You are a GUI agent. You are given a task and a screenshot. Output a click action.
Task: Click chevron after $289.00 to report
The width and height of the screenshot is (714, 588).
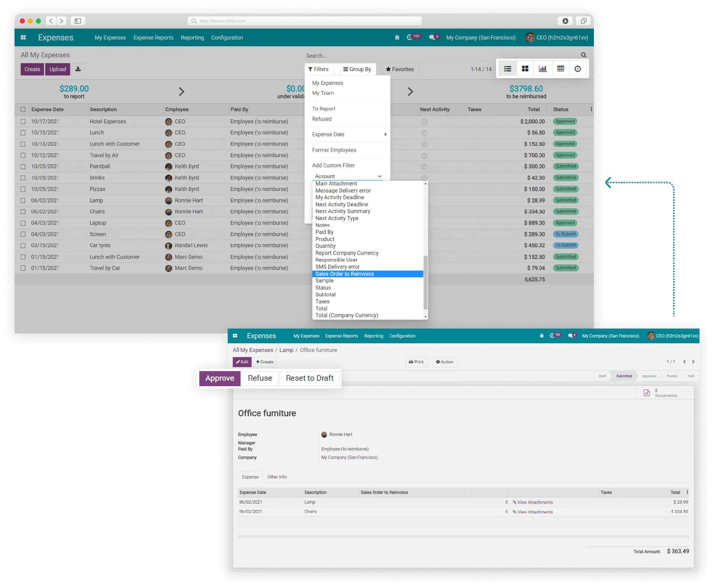tap(181, 91)
